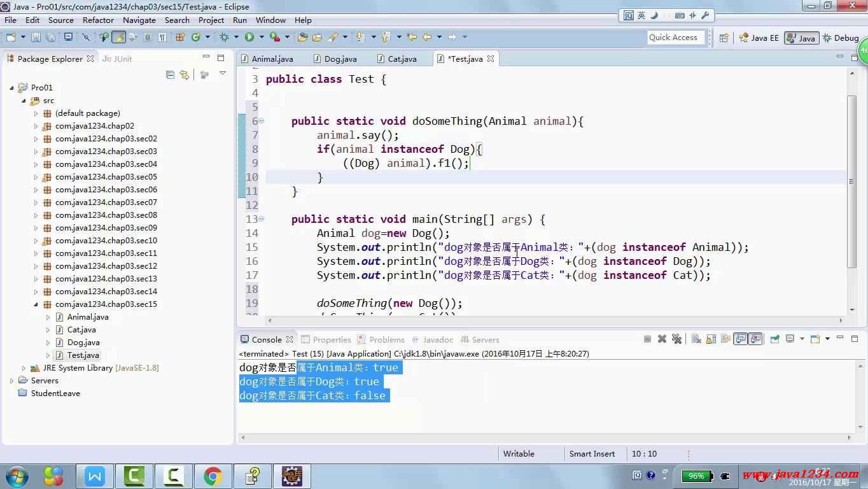This screenshot has height=489, width=868.
Task: Click the New Java Package toolbar icon
Action: point(180,37)
